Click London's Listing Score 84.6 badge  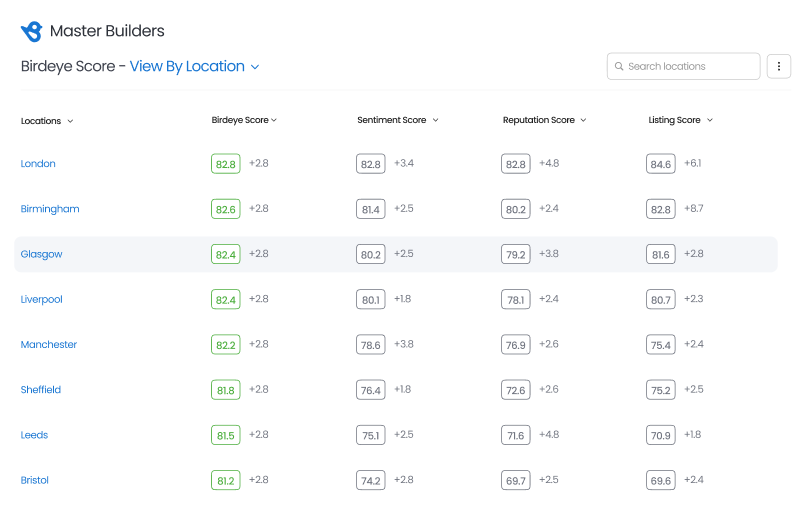[661, 164]
